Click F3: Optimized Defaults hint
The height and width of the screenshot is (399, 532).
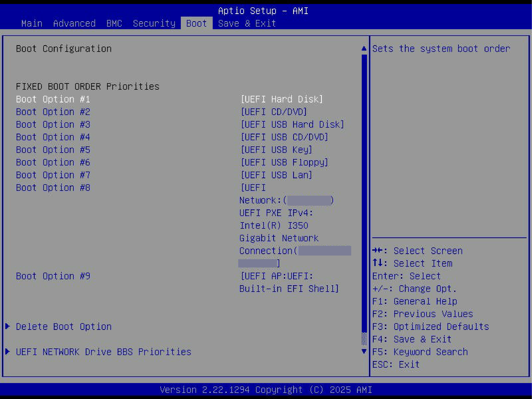pos(431,326)
